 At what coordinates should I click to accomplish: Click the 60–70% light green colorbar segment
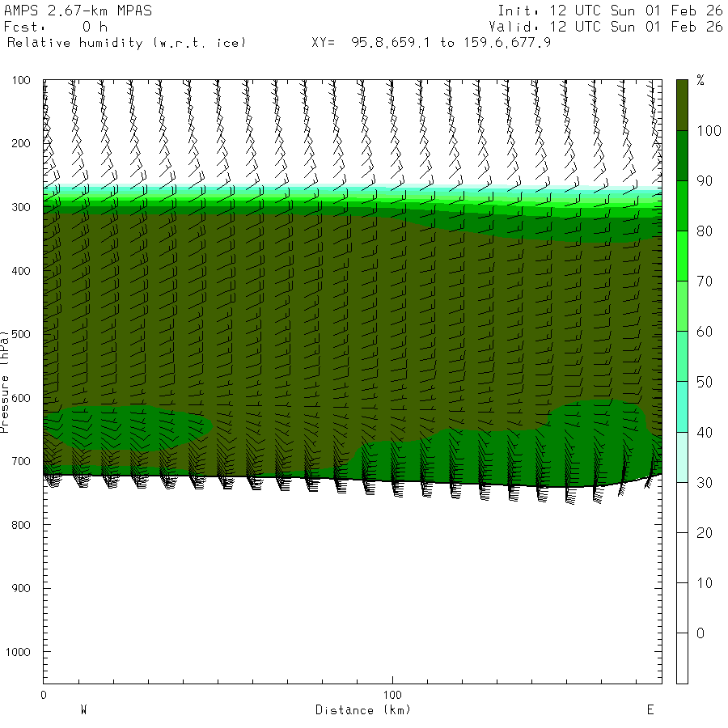682,306
